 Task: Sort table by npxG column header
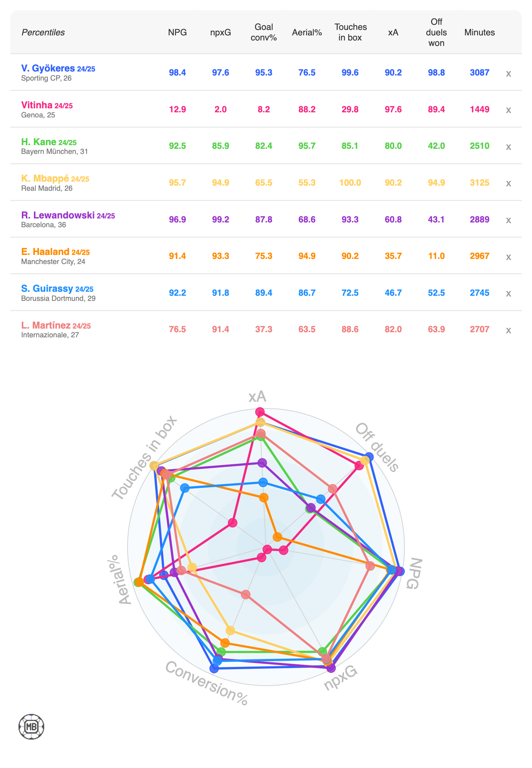point(220,32)
